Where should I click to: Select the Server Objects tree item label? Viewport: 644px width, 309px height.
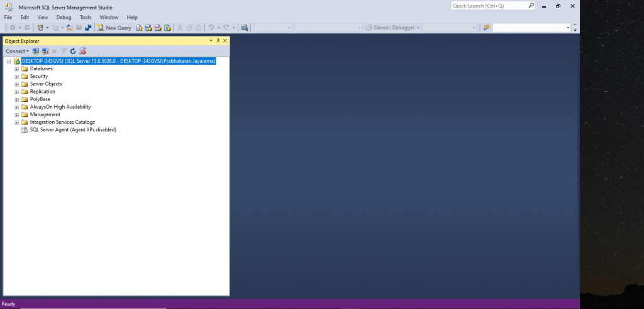pyautogui.click(x=46, y=84)
